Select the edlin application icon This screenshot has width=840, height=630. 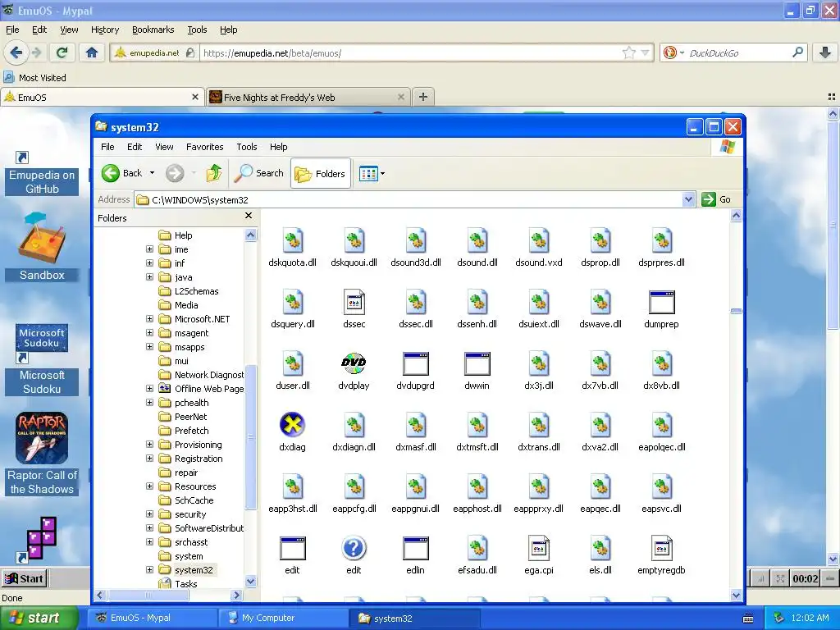tap(415, 549)
